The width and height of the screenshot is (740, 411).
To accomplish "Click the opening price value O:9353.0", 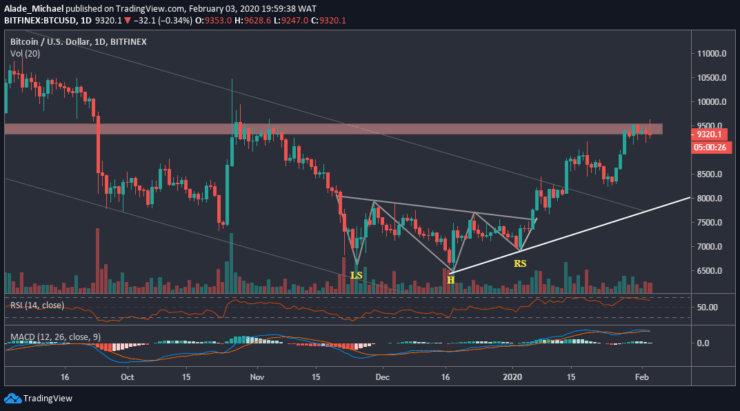I will 213,21.
